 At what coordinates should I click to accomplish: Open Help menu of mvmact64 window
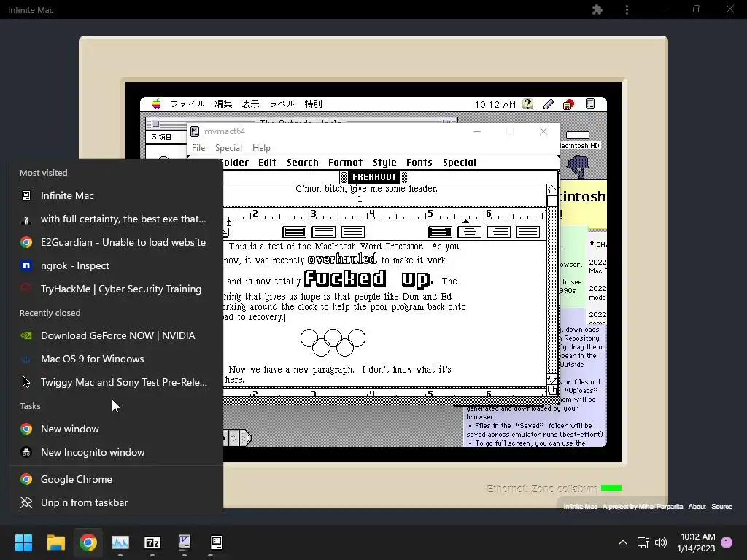click(x=261, y=147)
